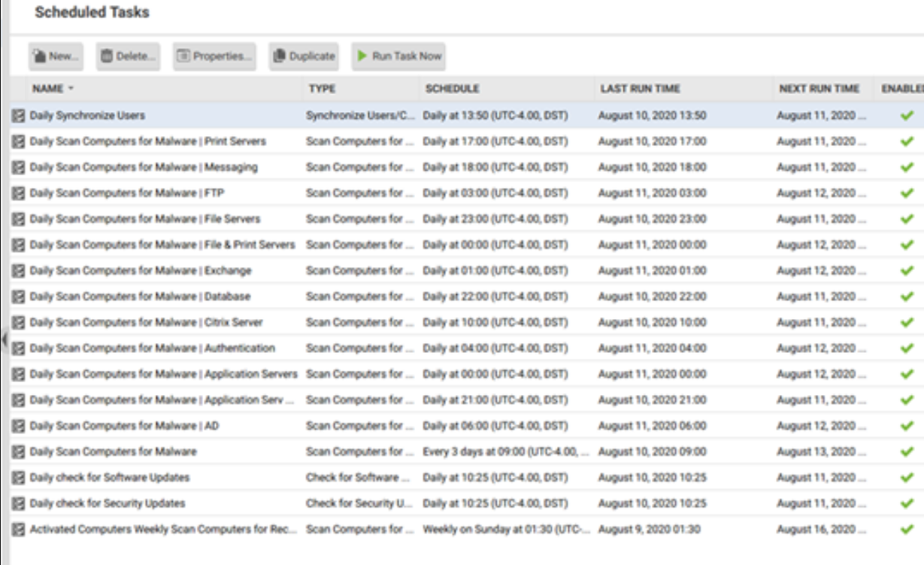
Task: Click enabled checkmark of FTP scan row
Action: pyautogui.click(x=907, y=193)
